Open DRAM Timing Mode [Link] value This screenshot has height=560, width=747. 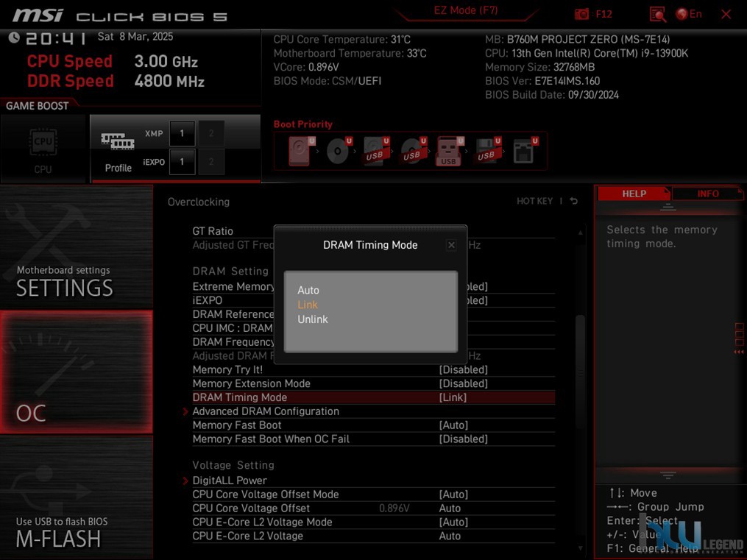coord(453,397)
